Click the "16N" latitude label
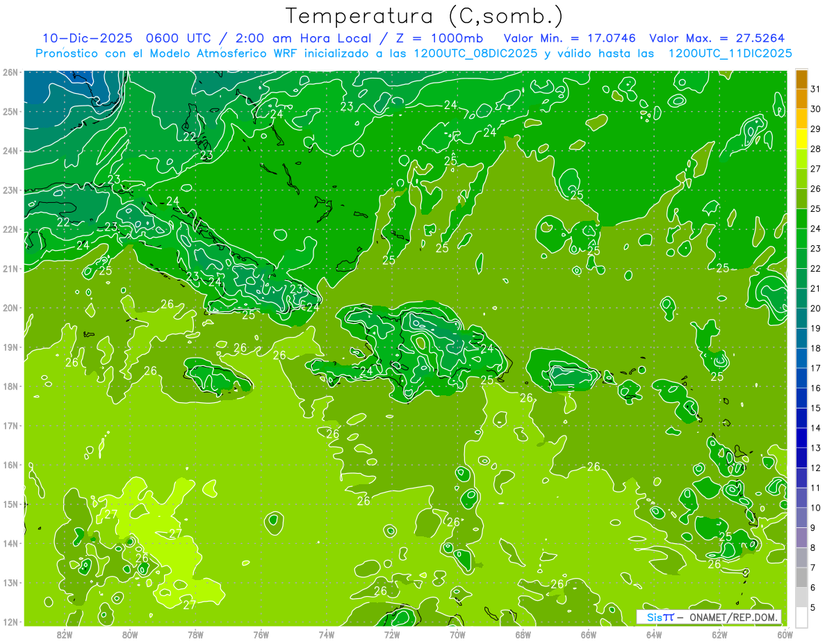This screenshot has height=644, width=834. coord(10,464)
